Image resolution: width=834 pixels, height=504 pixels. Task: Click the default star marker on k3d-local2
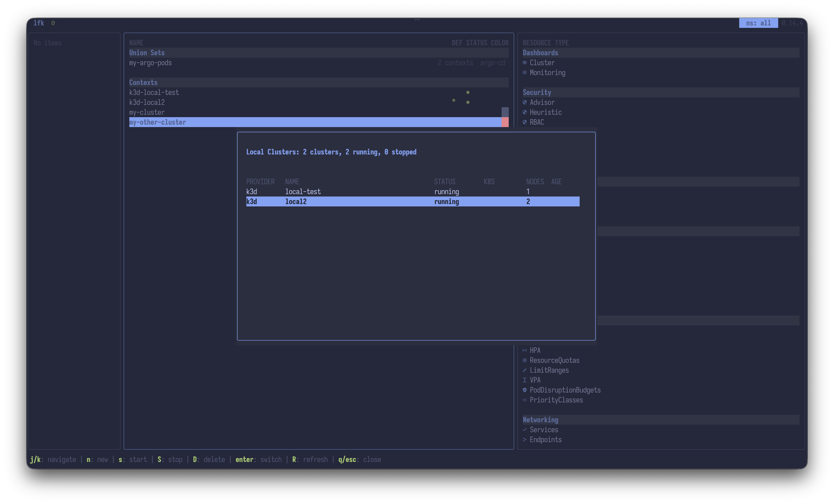[x=454, y=101]
